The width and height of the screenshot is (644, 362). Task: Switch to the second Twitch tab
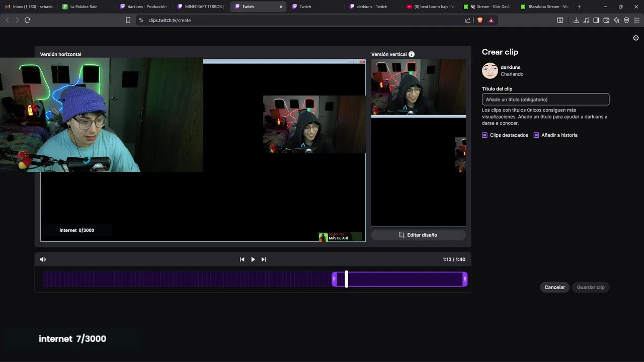tap(315, 7)
